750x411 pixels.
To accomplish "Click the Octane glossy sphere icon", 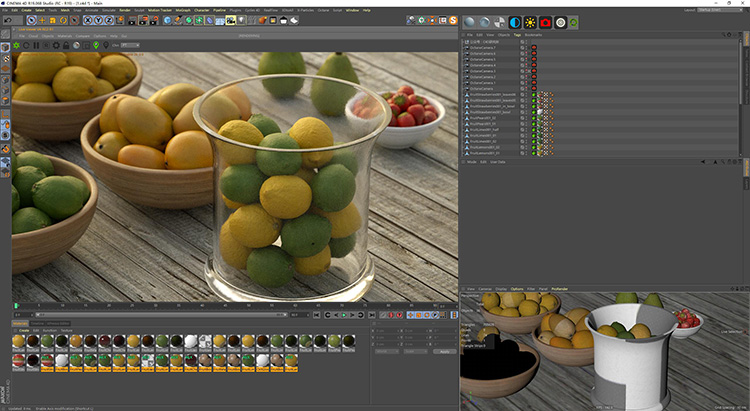I will tap(485, 22).
